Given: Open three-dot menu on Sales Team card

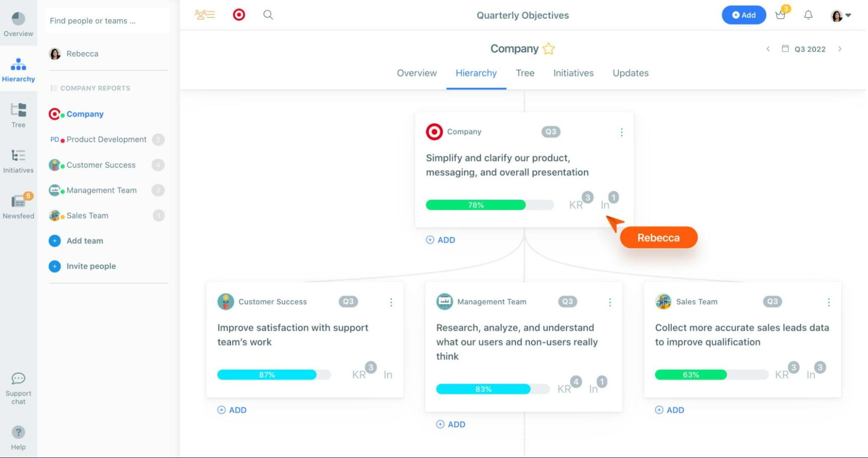Looking at the screenshot, I should (x=828, y=302).
